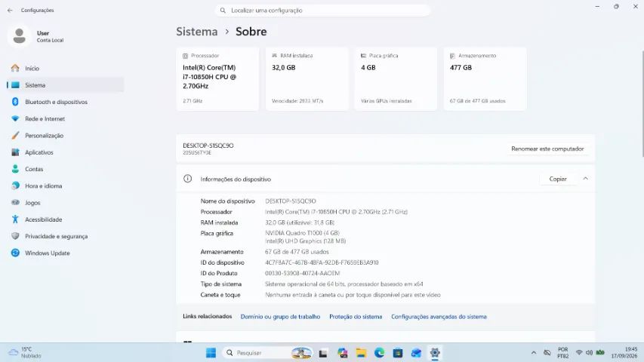The width and height of the screenshot is (644, 362).
Task: Open Outlook mail app on taskbar
Action: [x=416, y=353]
